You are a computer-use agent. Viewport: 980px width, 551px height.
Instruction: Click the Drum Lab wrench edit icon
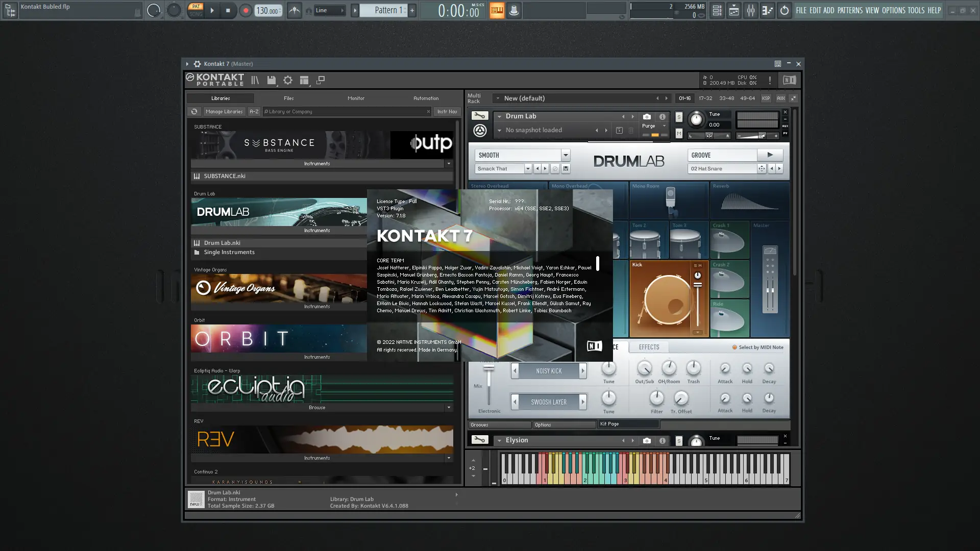click(x=479, y=116)
